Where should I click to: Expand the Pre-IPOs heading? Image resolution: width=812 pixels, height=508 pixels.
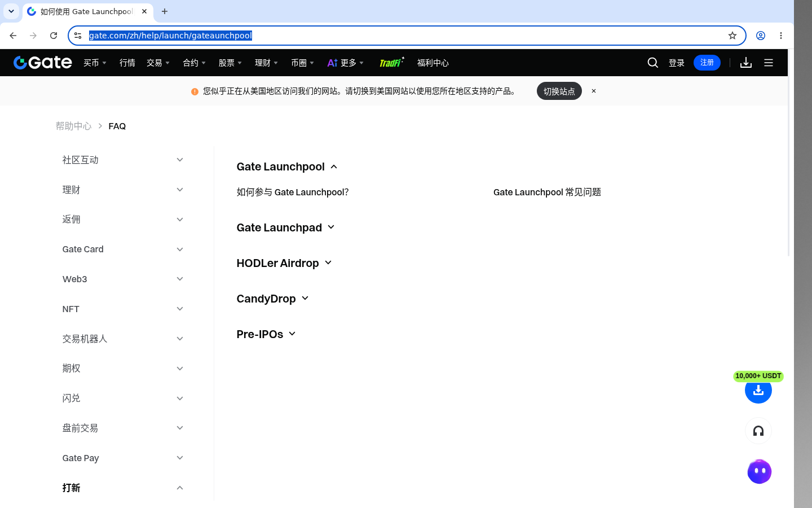pyautogui.click(x=266, y=334)
